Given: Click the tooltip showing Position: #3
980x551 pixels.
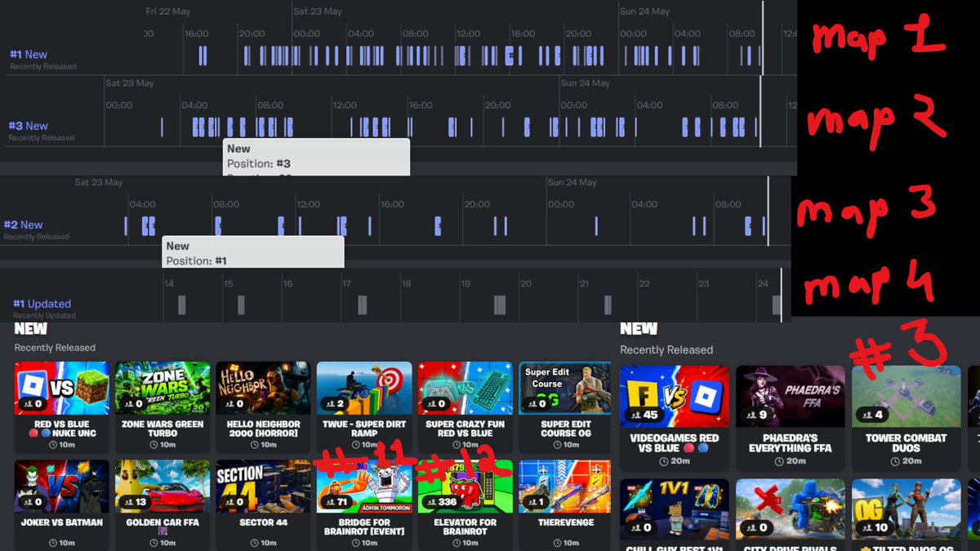Looking at the screenshot, I should coord(316,157).
